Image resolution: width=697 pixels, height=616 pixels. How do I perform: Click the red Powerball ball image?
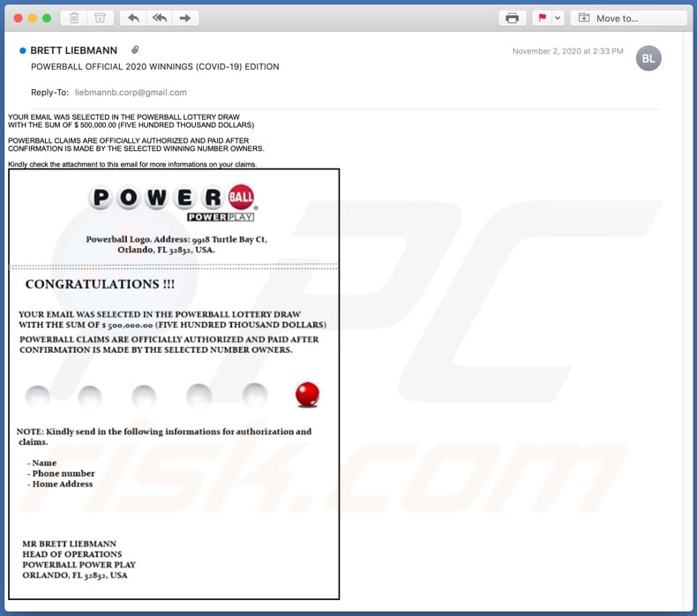(307, 394)
